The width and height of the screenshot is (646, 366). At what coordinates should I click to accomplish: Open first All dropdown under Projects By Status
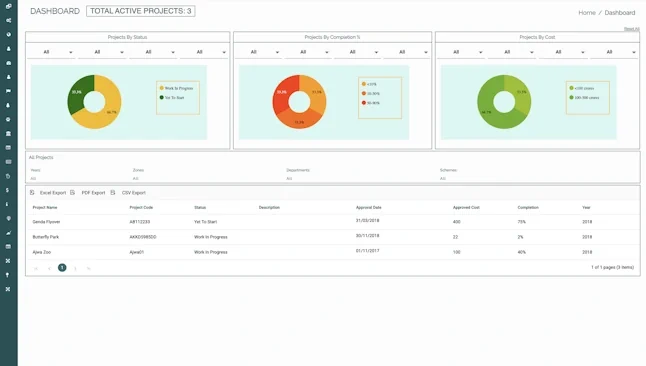51,52
